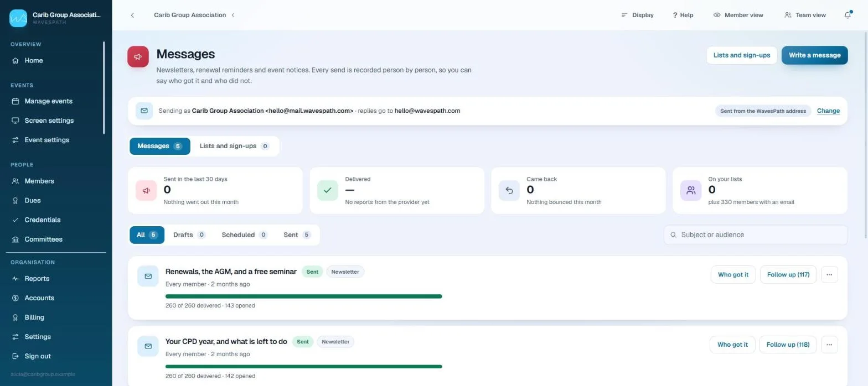This screenshot has width=868, height=386.
Task: Click Follow up (117) button
Action: (x=788, y=274)
